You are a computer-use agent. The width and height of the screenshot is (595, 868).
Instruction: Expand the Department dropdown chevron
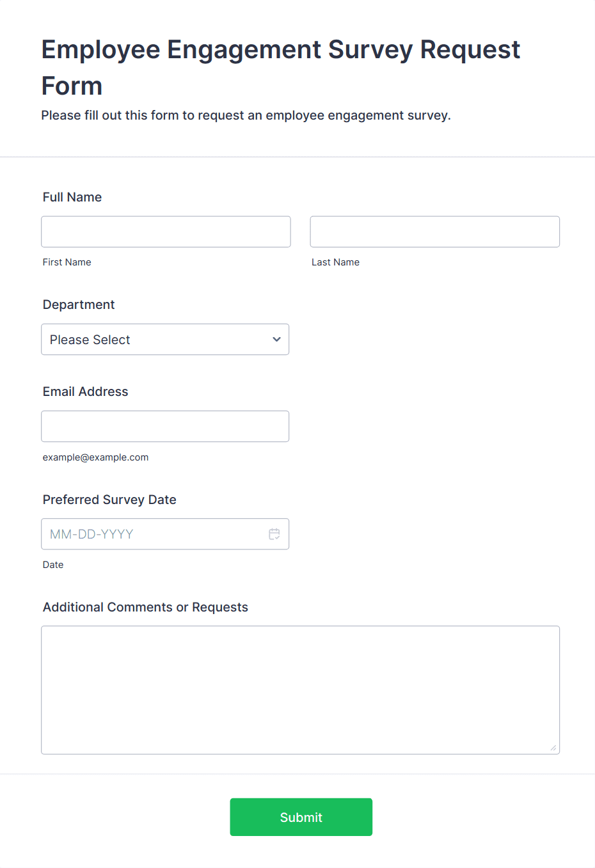[x=276, y=340]
